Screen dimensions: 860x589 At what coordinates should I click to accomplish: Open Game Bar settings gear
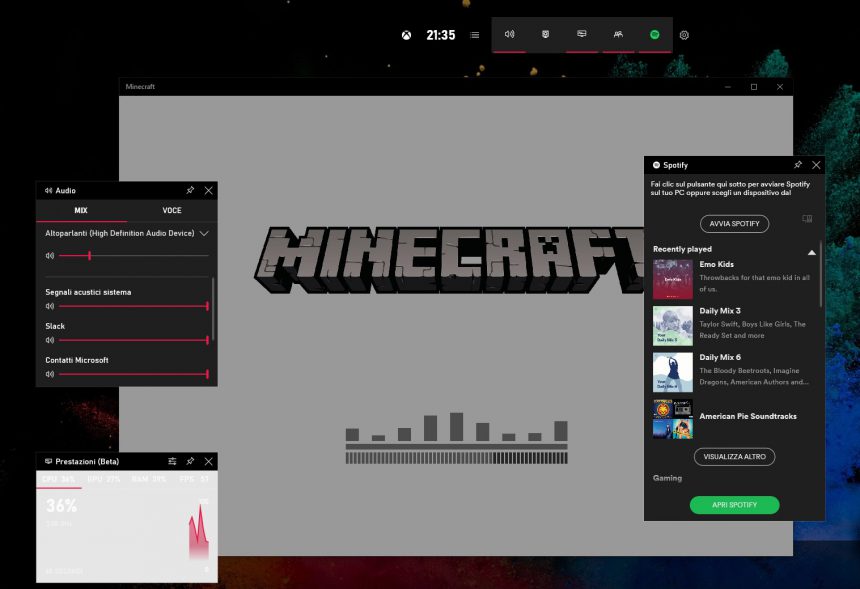[684, 35]
